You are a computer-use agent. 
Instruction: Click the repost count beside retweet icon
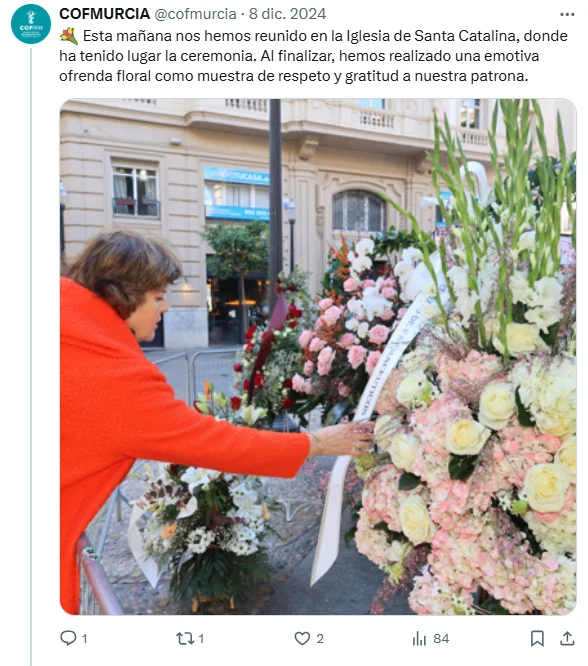201,638
